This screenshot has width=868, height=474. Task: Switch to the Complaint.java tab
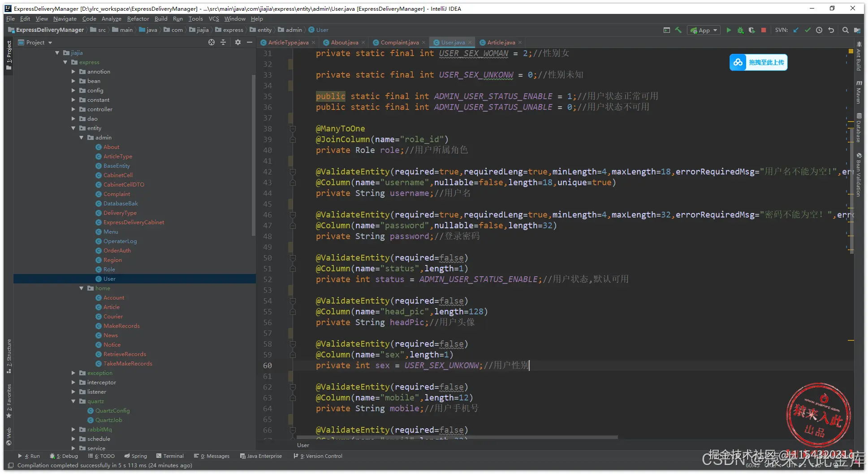pyautogui.click(x=399, y=43)
